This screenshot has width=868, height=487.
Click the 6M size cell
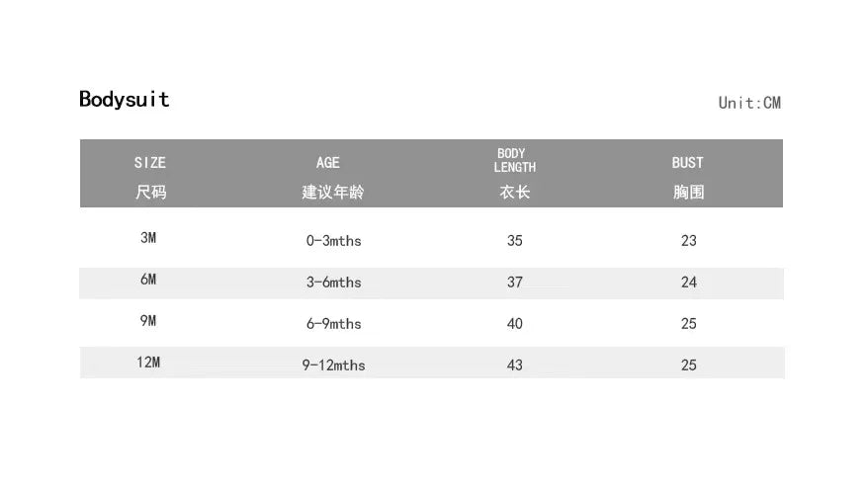point(148,280)
